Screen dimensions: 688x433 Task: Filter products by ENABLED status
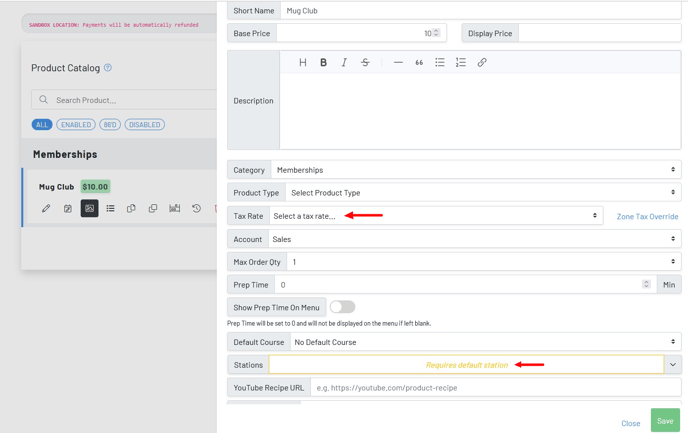[75, 125]
